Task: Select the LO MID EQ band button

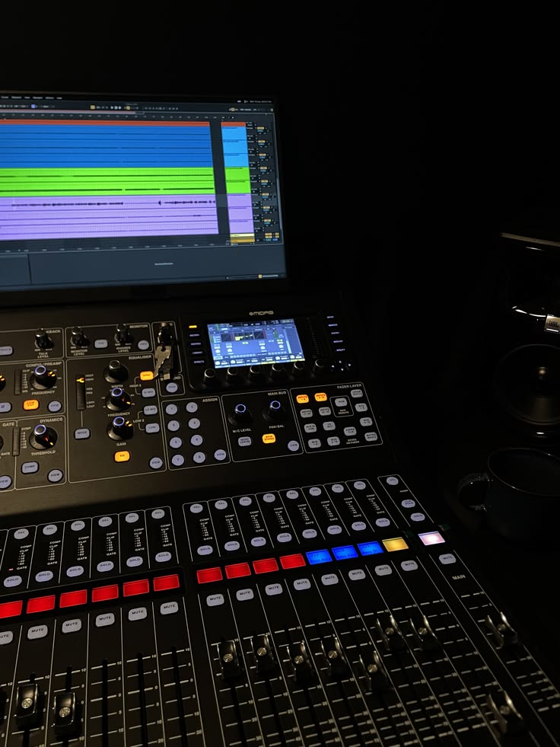Action: 150,410
